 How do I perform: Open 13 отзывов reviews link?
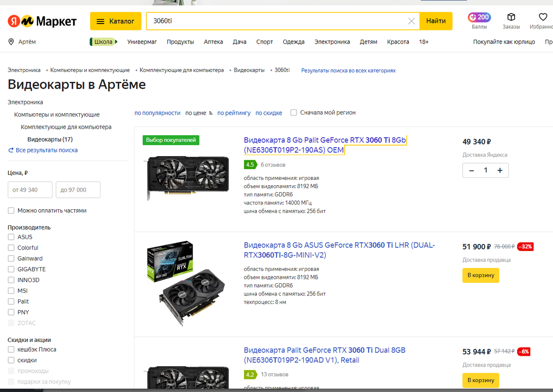point(275,374)
